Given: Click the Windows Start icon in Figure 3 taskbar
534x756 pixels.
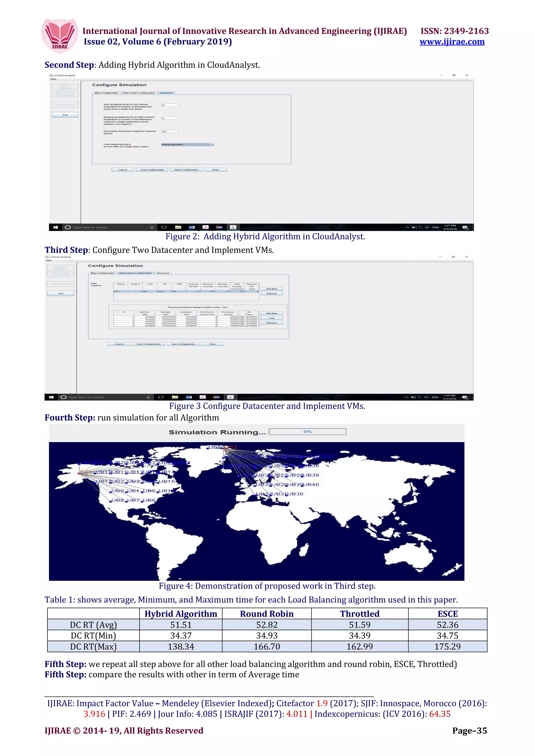Looking at the screenshot, I should 51,397.
